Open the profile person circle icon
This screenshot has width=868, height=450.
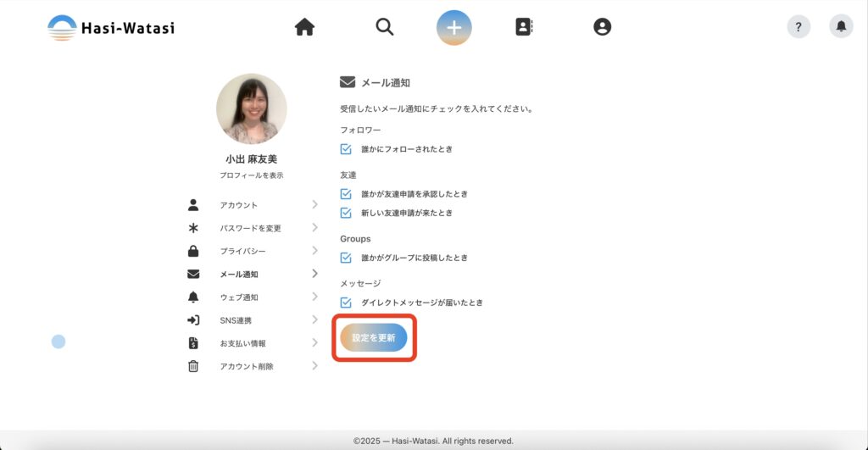[603, 26]
